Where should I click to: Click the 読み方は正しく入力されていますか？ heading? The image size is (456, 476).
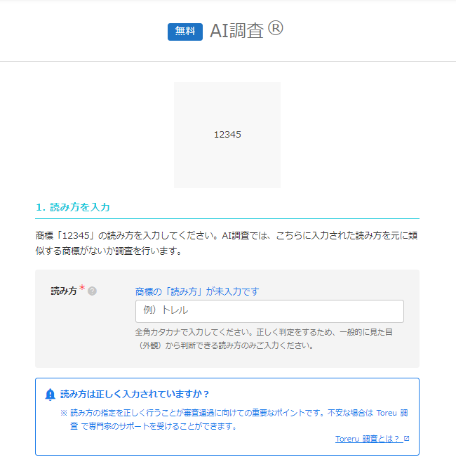click(135, 394)
